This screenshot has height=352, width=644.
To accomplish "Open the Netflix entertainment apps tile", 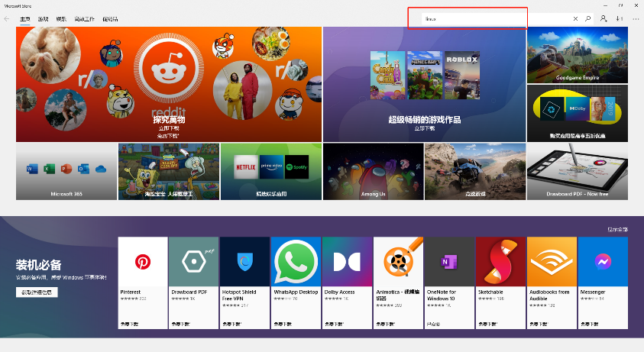I will [271, 172].
